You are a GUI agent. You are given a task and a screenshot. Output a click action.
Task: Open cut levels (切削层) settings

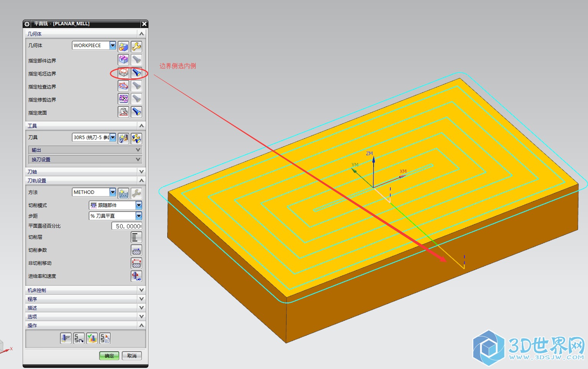[136, 237]
